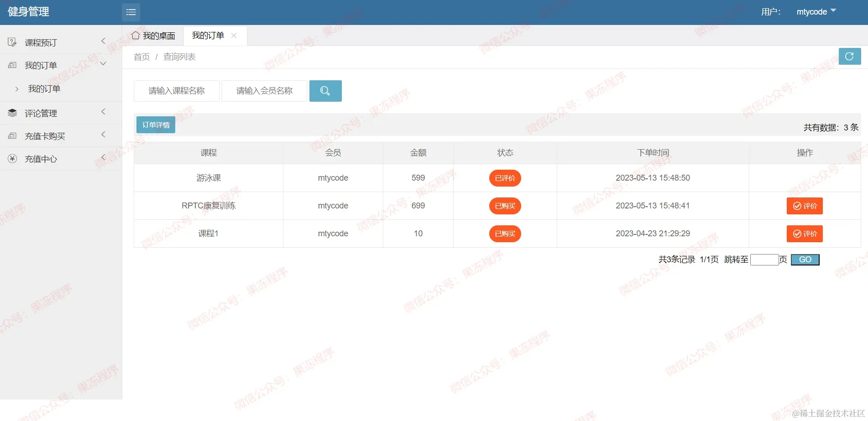Viewport: 868px width, 421px height.
Task: Click the 课程 column header
Action: point(209,153)
